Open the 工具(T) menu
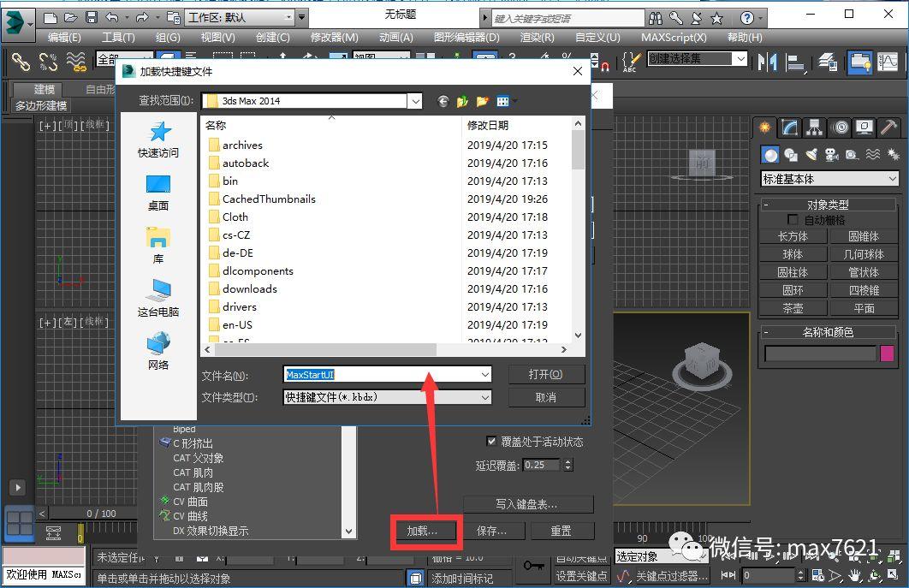Screen dimensions: 909x588 (118, 37)
